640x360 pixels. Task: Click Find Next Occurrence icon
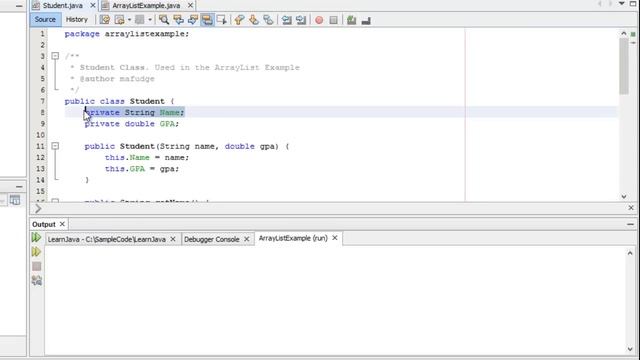pyautogui.click(x=193, y=20)
